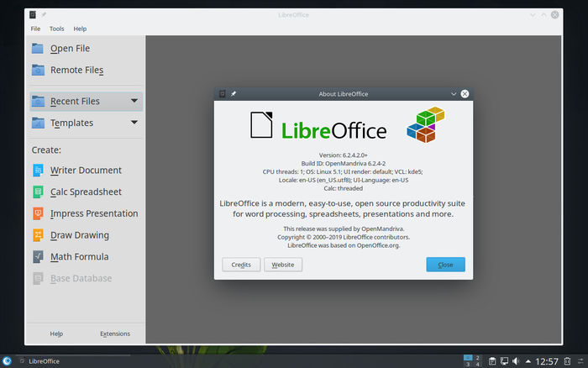Screen dimensions: 588x368
Task: Click the Remote Files folder icon
Action: (38, 71)
